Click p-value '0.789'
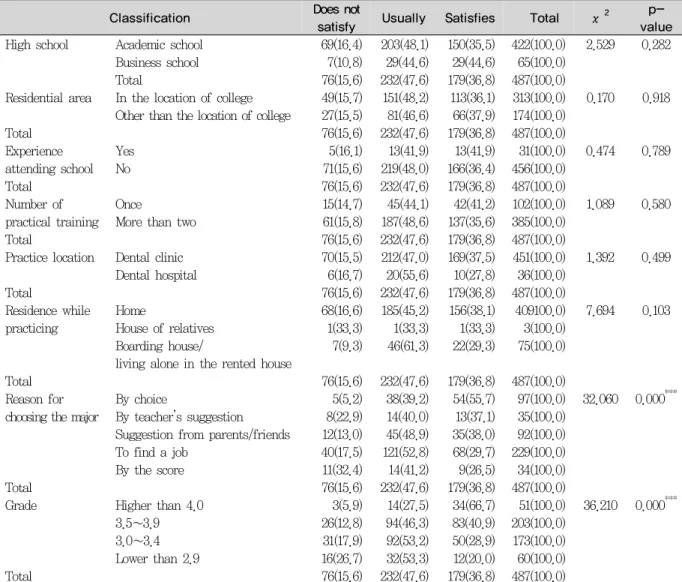682x582 pixels. click(x=656, y=151)
